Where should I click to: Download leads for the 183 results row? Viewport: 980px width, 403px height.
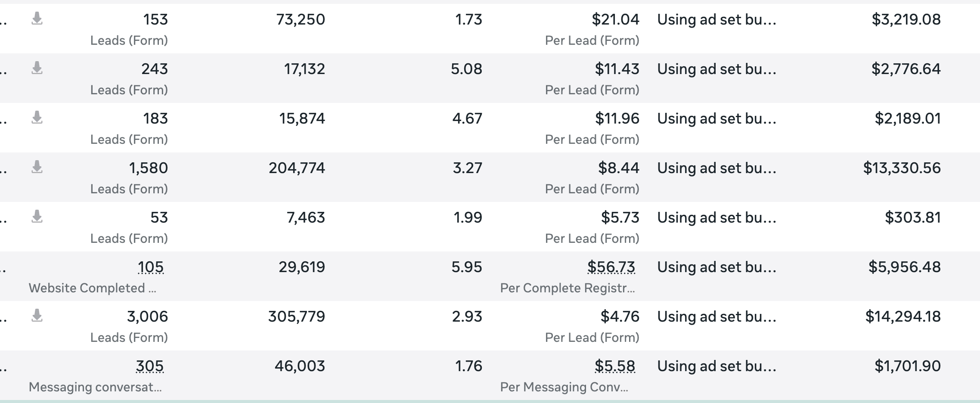37,118
